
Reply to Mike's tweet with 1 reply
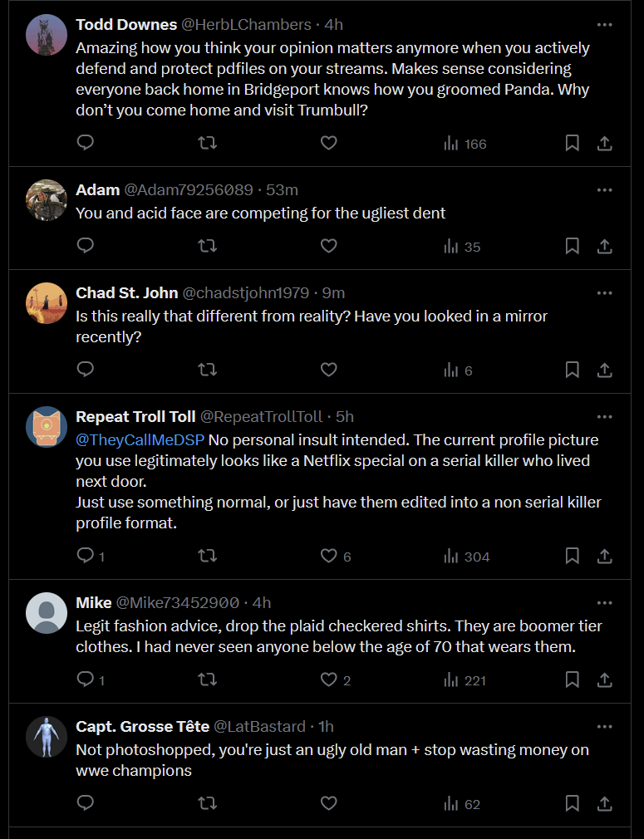coord(91,680)
